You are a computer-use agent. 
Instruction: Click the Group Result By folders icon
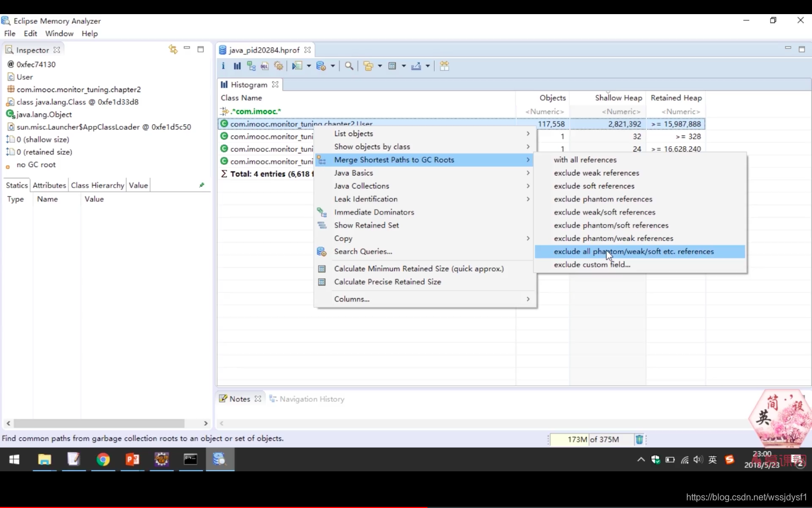368,66
